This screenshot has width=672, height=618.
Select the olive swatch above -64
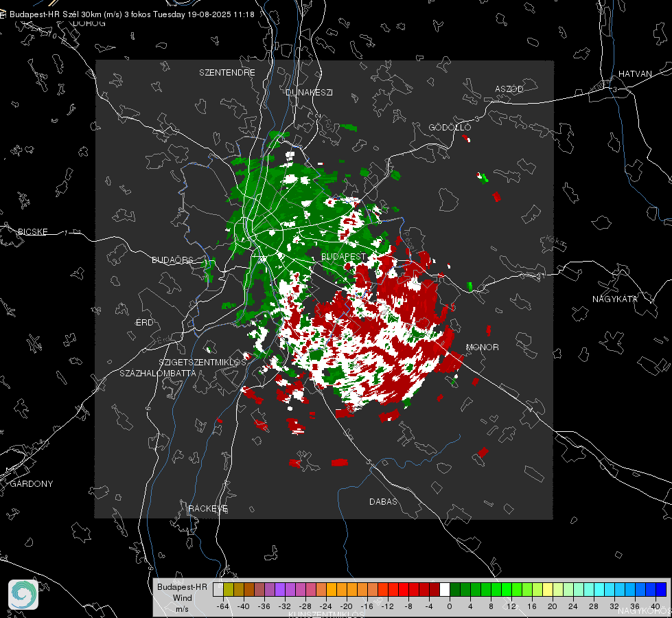[x=228, y=589]
